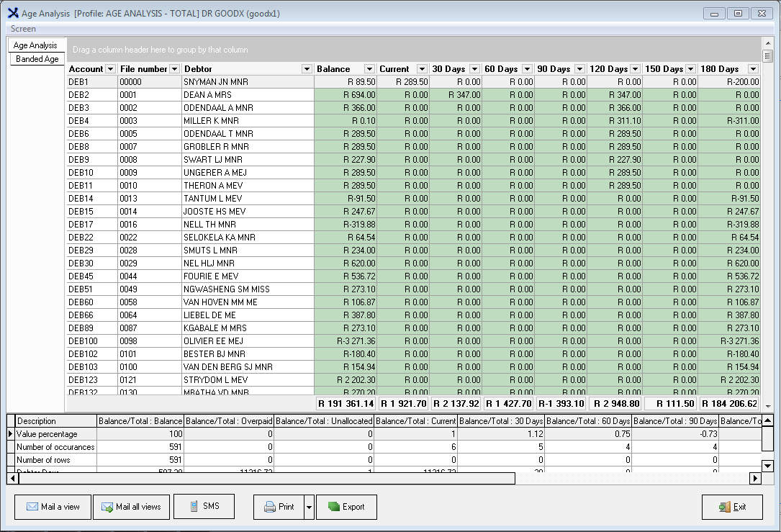
Task: Open the Account column filter dropdown
Action: pos(110,69)
